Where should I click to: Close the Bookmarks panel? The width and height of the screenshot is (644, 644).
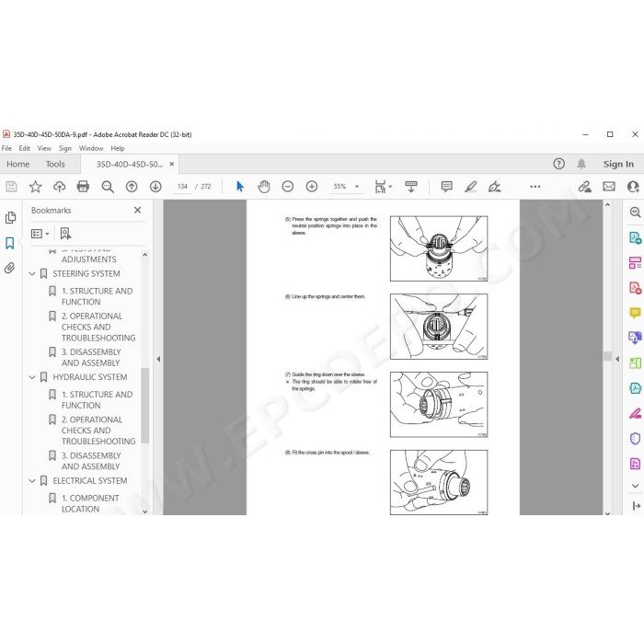[138, 210]
